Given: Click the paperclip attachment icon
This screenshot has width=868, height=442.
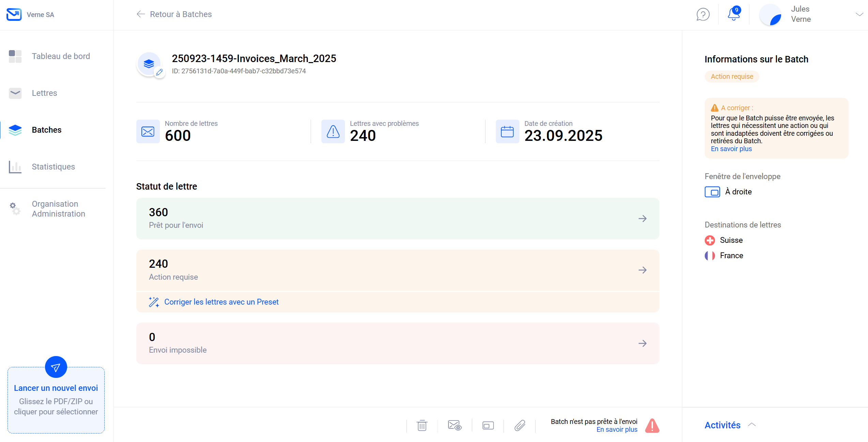Looking at the screenshot, I should (520, 425).
